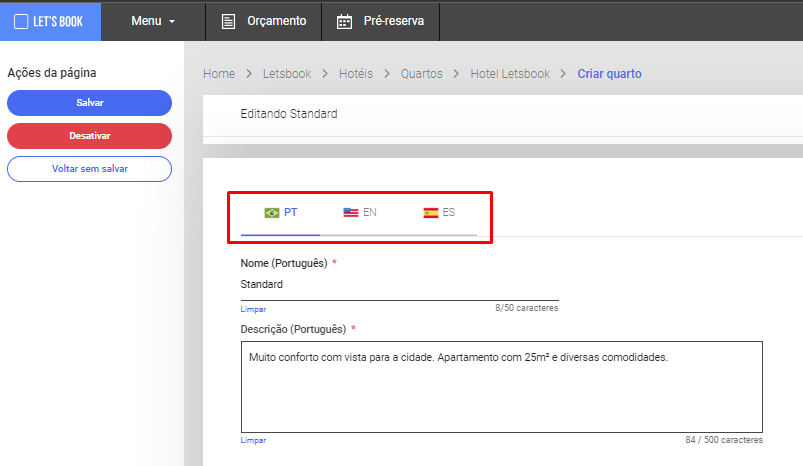Click the Ações da página heading

[52, 73]
